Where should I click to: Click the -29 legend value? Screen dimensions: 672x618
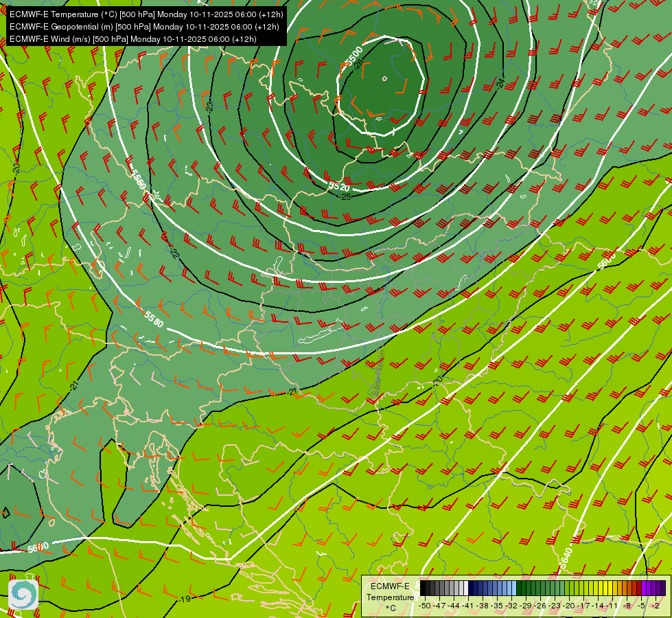[x=526, y=606]
